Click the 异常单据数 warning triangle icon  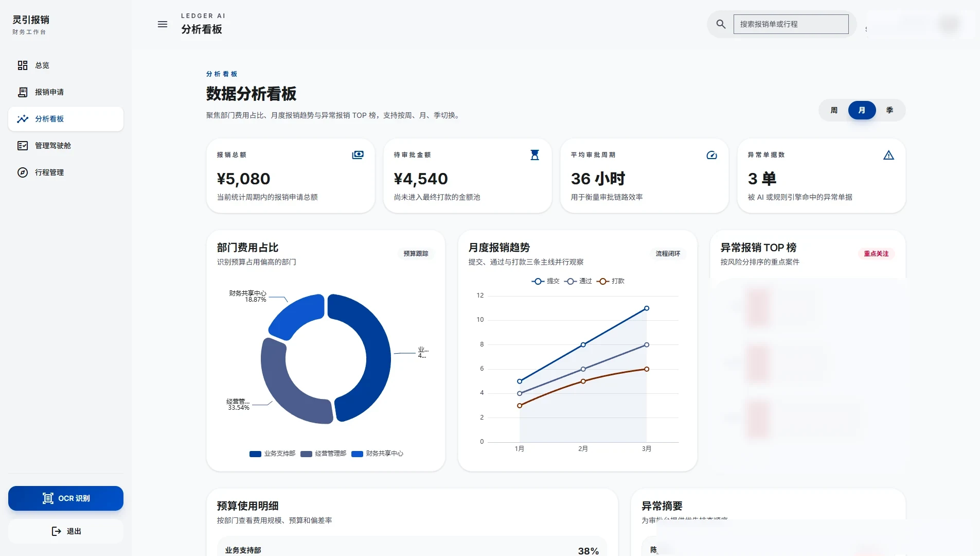click(888, 155)
